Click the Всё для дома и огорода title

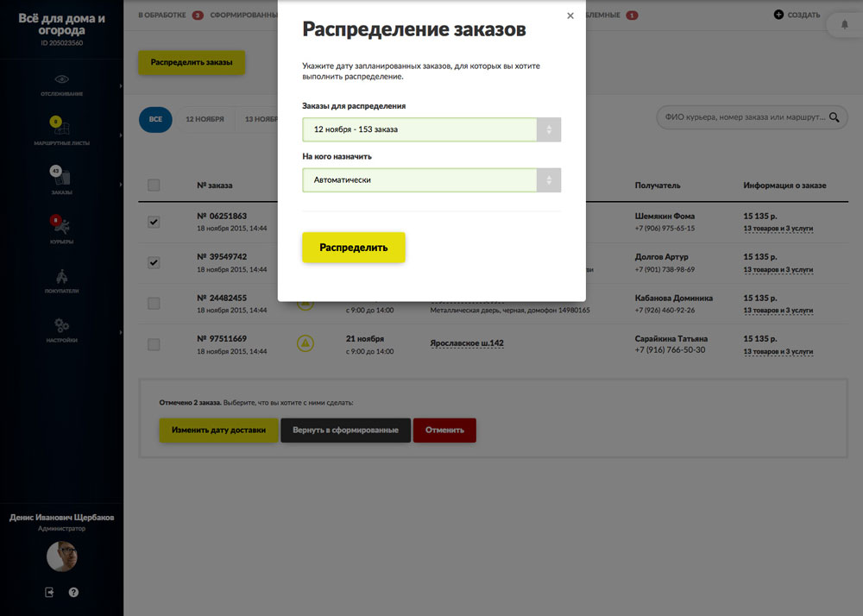tap(61, 24)
